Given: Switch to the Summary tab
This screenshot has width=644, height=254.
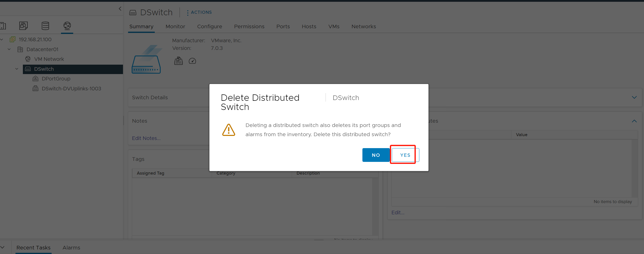Looking at the screenshot, I should pos(141,26).
